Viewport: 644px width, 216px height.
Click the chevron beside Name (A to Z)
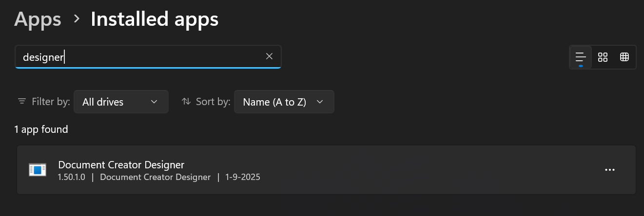click(320, 102)
